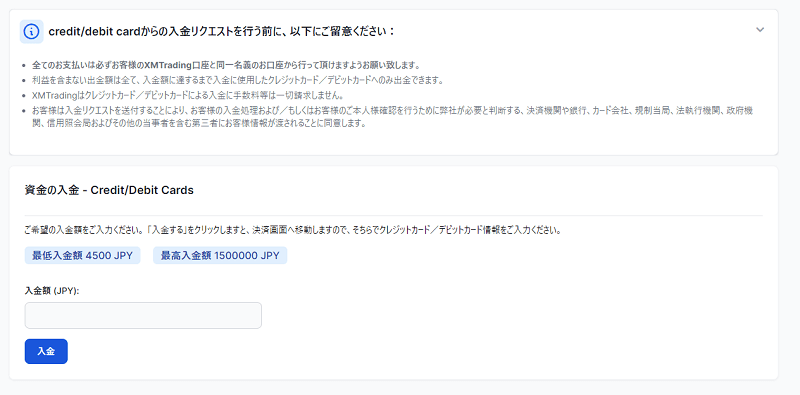Viewport: 800px width, 395px height.
Task: Click the second bullet about withdrawals to cards
Action: [x=238, y=80]
